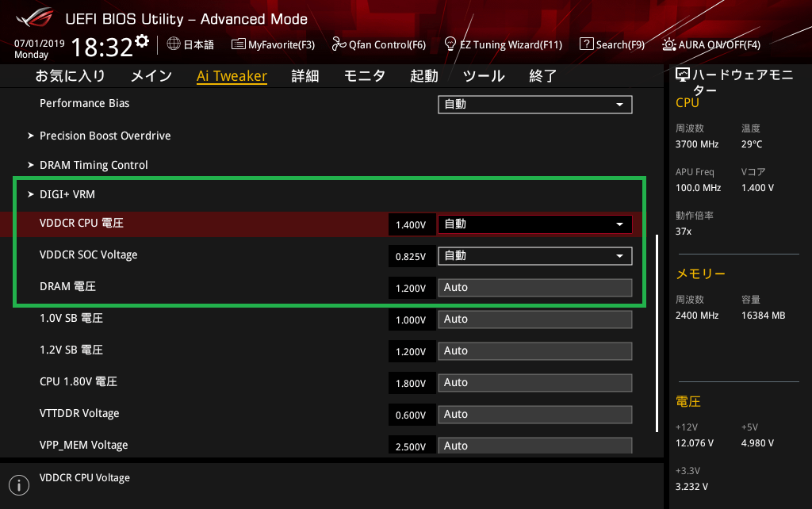The height and width of the screenshot is (509, 812).
Task: Switch to モニタ tab
Action: click(365, 76)
